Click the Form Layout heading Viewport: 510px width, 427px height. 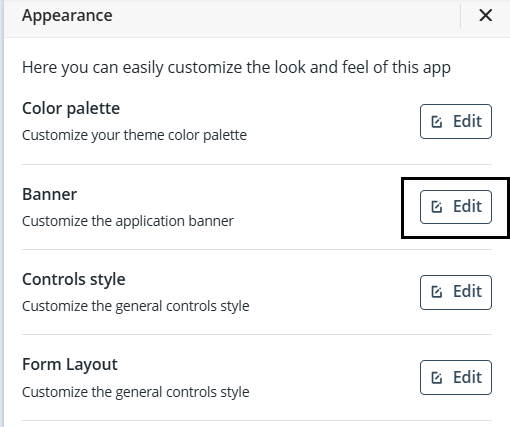pos(70,364)
